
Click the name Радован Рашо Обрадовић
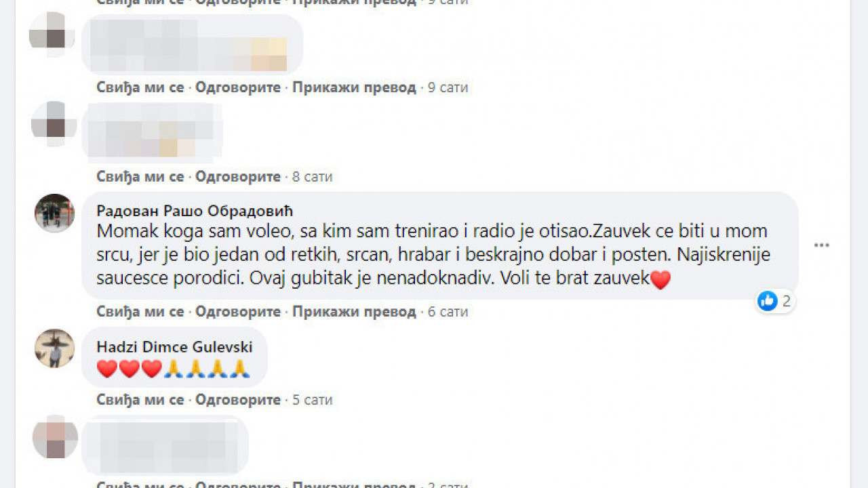(195, 211)
